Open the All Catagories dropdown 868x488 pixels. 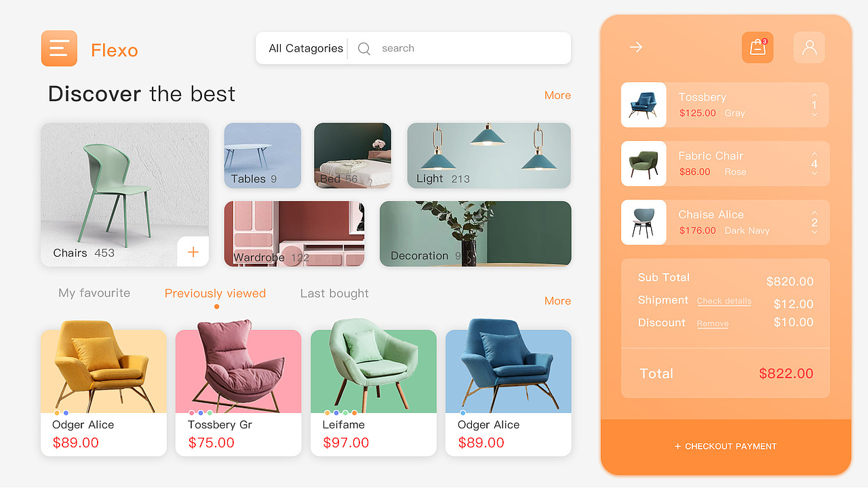pyautogui.click(x=306, y=49)
